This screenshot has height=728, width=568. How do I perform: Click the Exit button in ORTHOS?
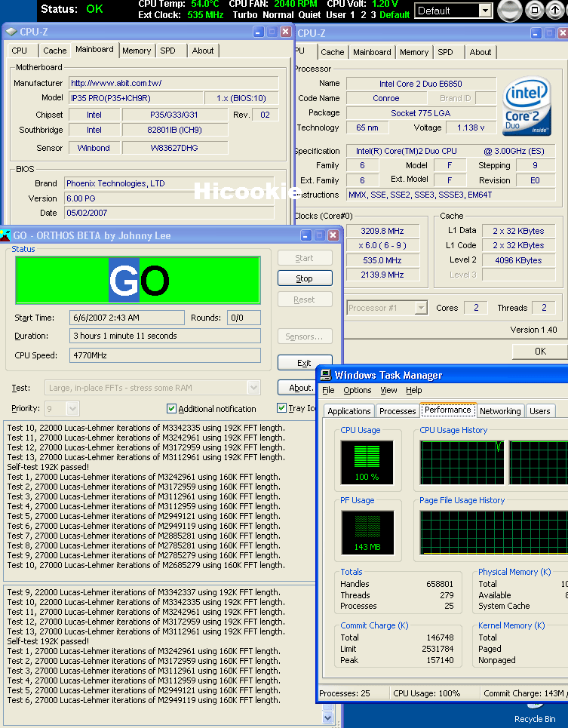305,363
